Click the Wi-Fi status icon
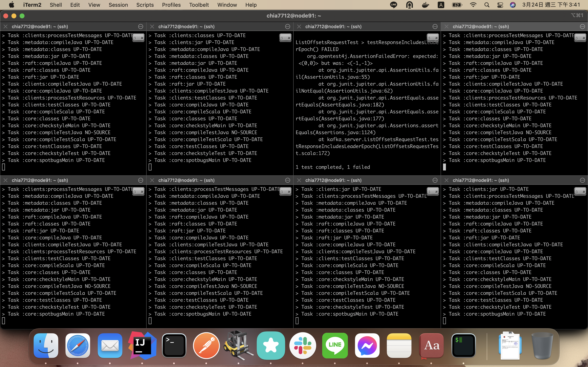This screenshot has height=367, width=588. [x=473, y=5]
